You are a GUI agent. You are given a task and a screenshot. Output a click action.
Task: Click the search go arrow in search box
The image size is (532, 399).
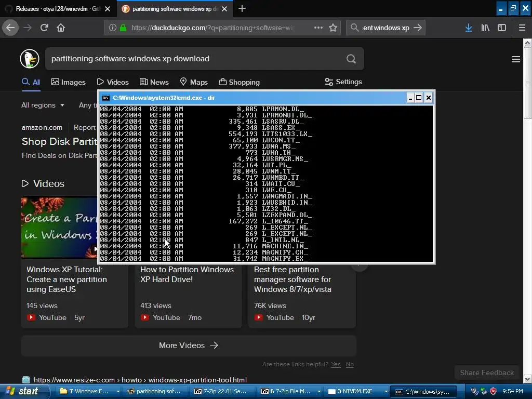[418, 28]
